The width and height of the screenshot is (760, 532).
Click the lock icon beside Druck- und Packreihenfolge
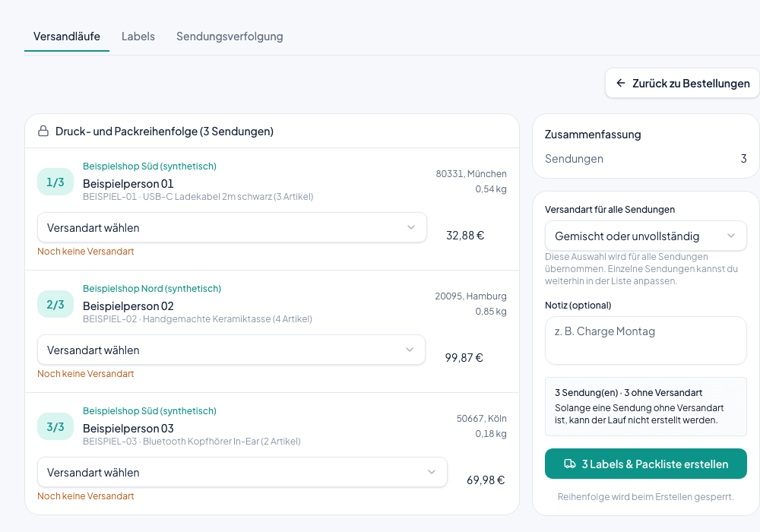pyautogui.click(x=43, y=131)
